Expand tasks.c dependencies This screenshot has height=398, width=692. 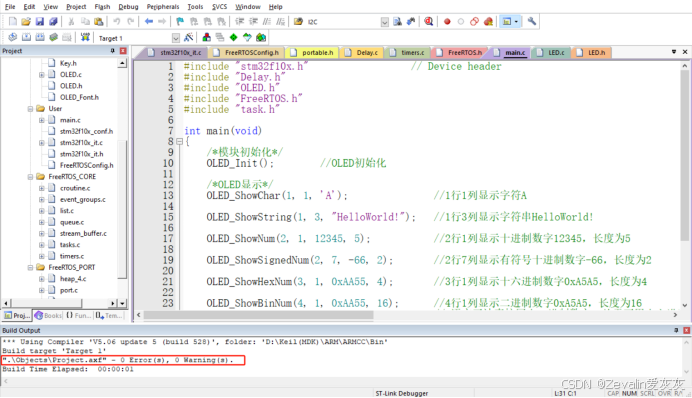point(41,244)
